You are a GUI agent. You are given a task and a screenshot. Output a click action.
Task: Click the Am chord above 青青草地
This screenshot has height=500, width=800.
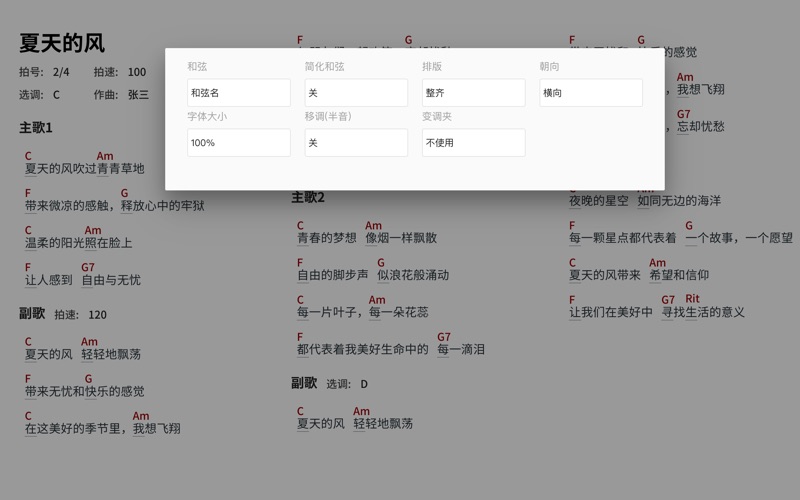[105, 156]
